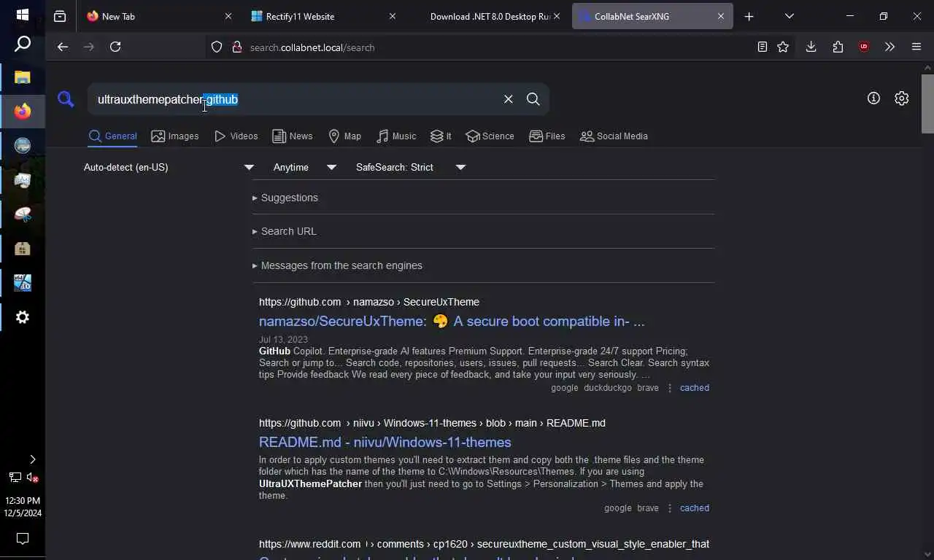List all tabs dropdown arrow

[x=789, y=16]
